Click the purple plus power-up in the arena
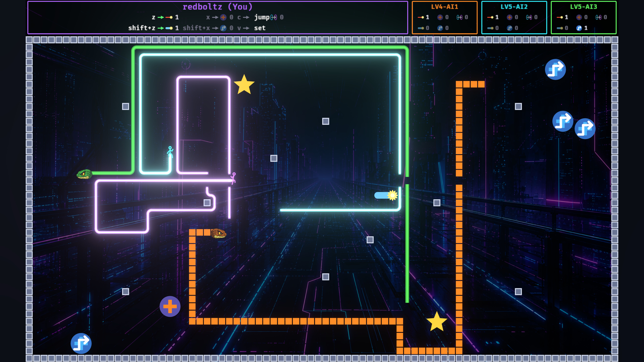The height and width of the screenshot is (362, 644). [x=170, y=307]
